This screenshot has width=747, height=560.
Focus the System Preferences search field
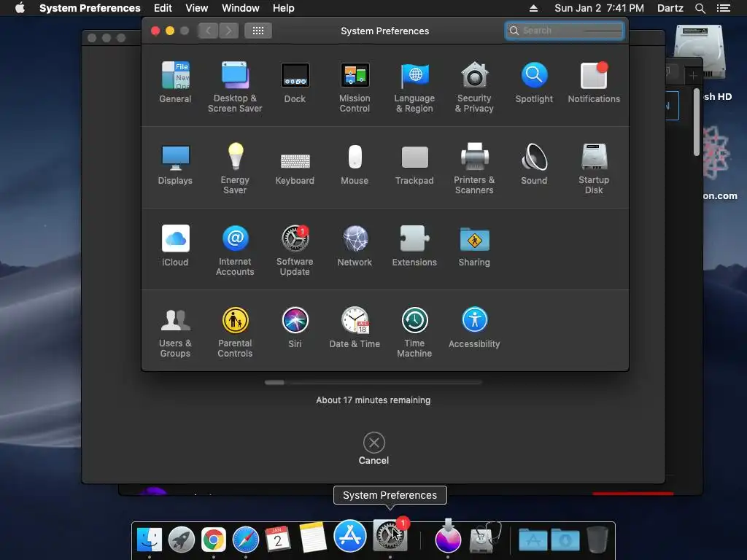pyautogui.click(x=565, y=31)
